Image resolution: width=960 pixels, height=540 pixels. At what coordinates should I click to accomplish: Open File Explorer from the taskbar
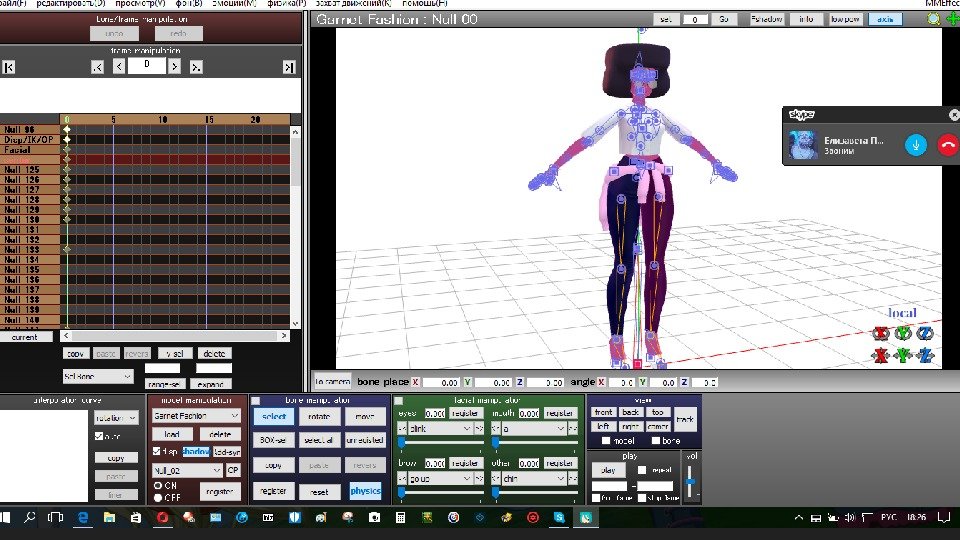tap(109, 517)
